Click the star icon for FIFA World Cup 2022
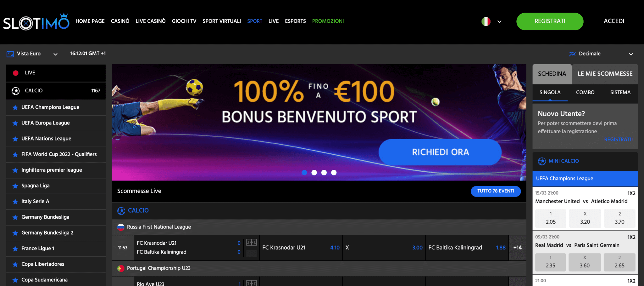This screenshot has height=286, width=644. [15, 154]
